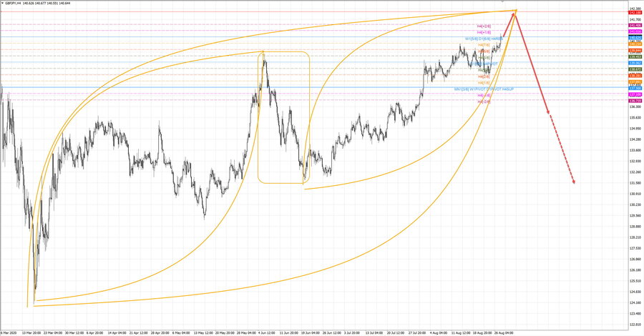Click the H4[-2/8] level label
The height and width of the screenshot is (336, 644).
(x=484, y=102)
